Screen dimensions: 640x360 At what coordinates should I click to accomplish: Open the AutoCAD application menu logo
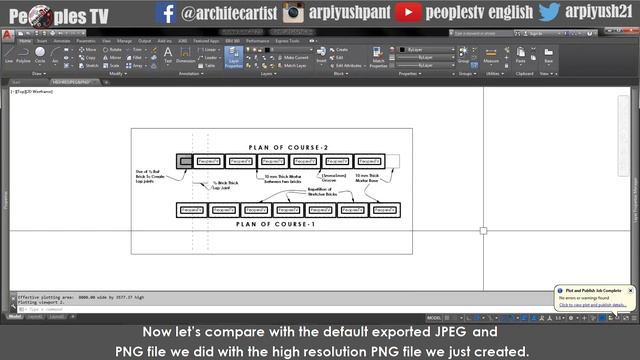click(7, 36)
